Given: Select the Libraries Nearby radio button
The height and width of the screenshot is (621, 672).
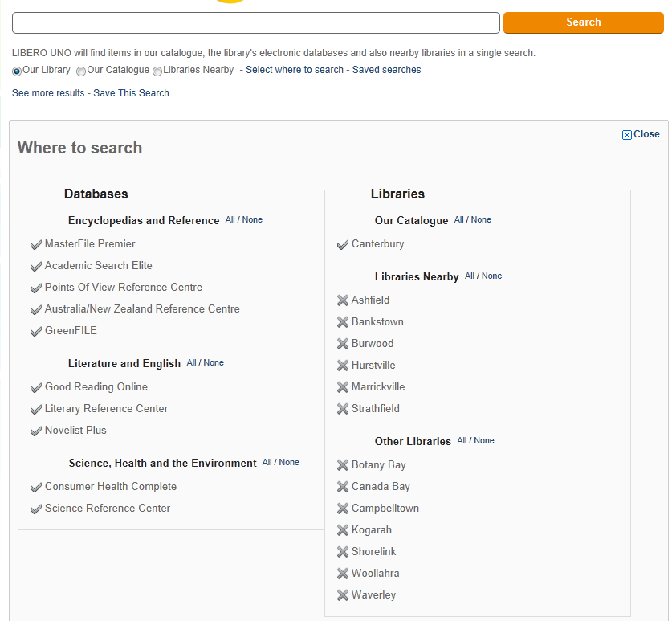Looking at the screenshot, I should point(157,71).
